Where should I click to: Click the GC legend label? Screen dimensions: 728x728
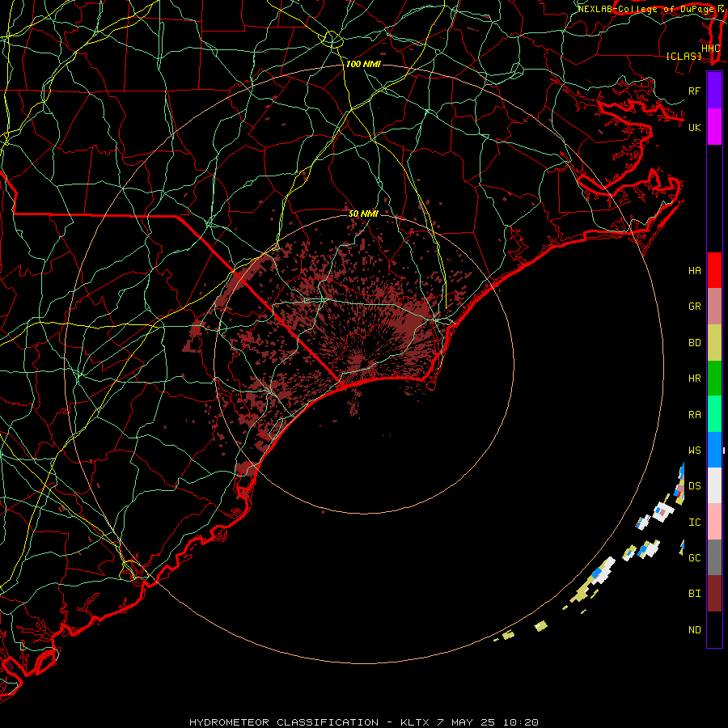click(694, 558)
